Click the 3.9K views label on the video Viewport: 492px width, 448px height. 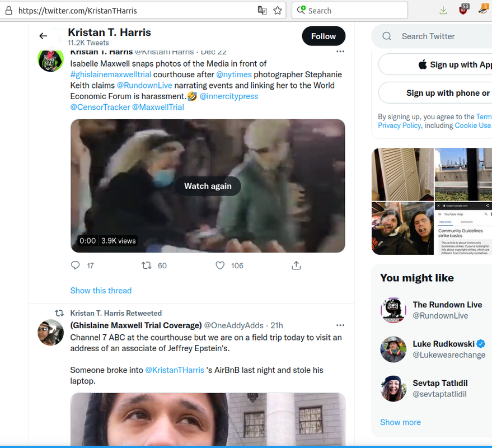coord(118,241)
